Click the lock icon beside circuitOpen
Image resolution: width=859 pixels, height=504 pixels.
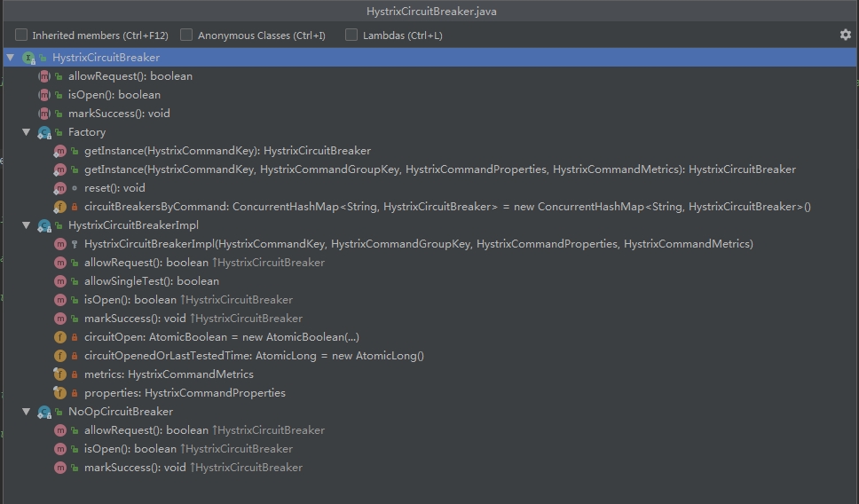(x=75, y=337)
